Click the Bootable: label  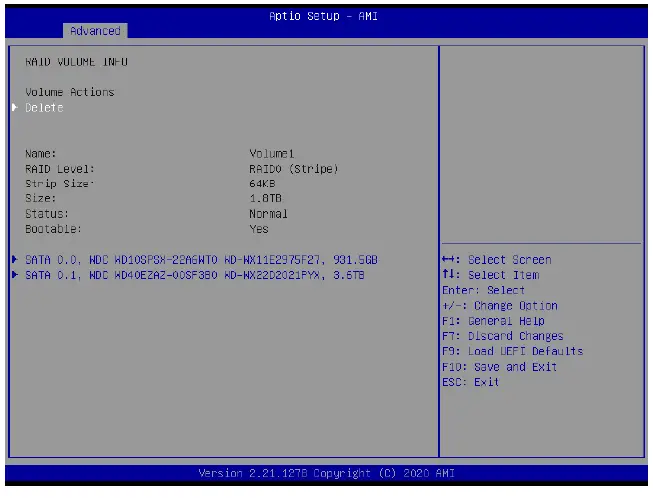coord(53,229)
